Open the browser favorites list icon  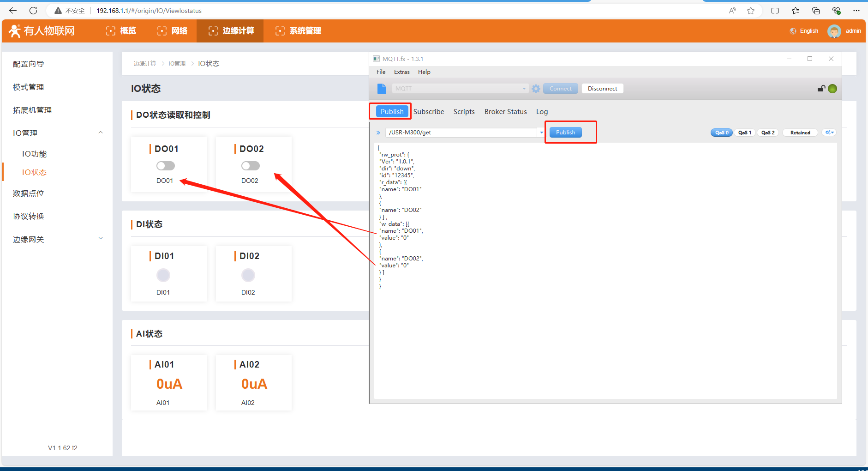click(796, 11)
